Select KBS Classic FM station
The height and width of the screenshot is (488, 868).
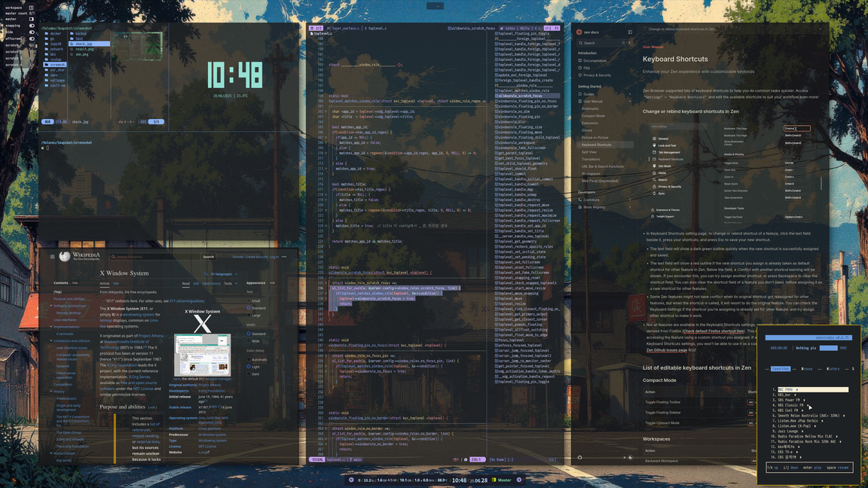(791, 405)
